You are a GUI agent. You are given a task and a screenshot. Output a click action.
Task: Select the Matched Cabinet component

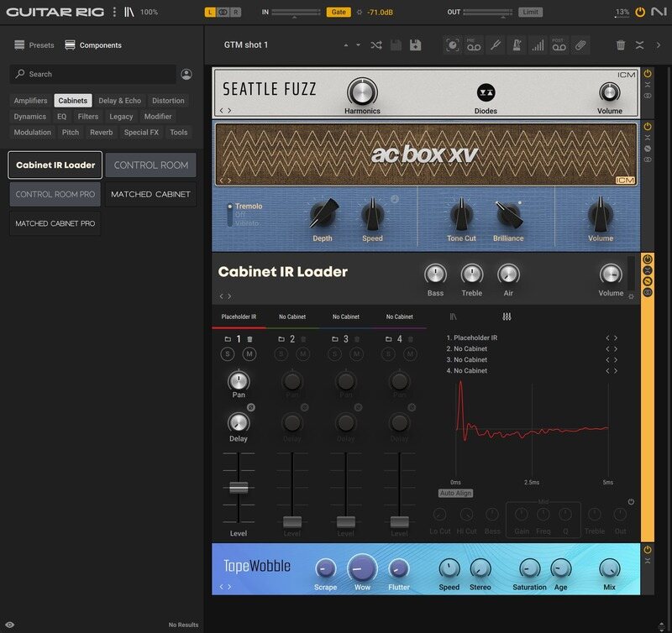pyautogui.click(x=152, y=195)
